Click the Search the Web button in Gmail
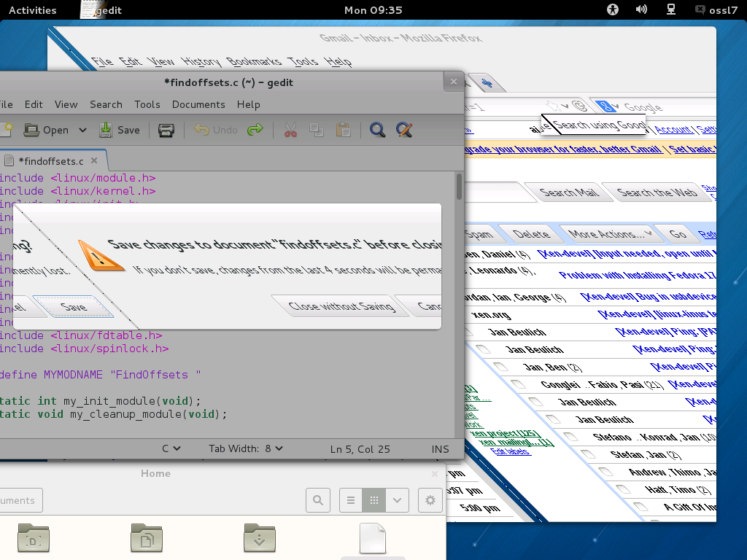 coord(657,192)
